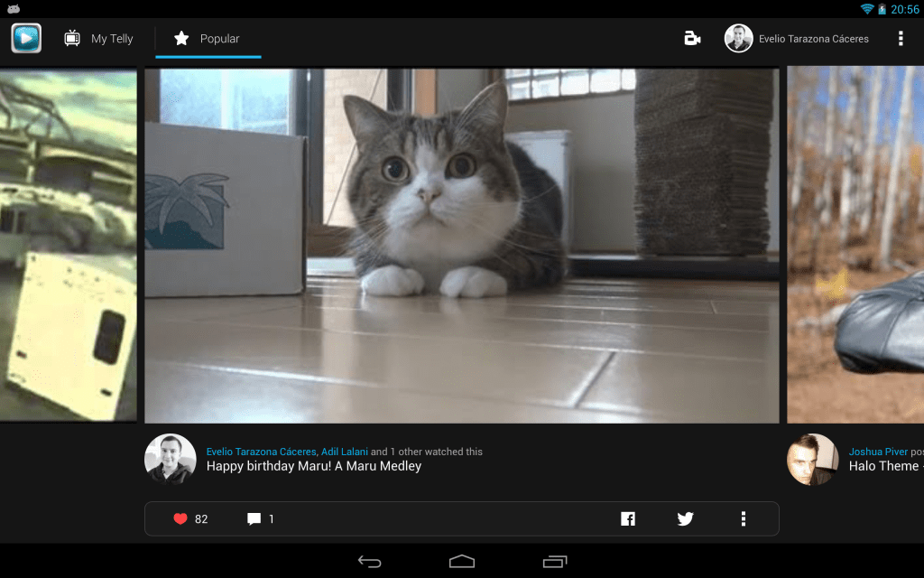Switch to the My Telly tab
Screen dimensions: 924x578
pyautogui.click(x=99, y=38)
